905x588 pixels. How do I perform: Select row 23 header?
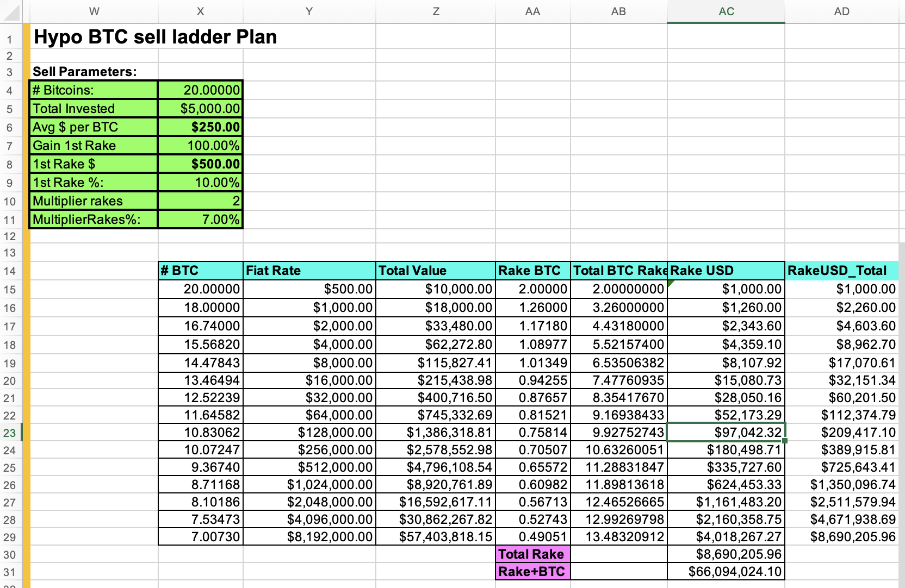pyautogui.click(x=10, y=433)
